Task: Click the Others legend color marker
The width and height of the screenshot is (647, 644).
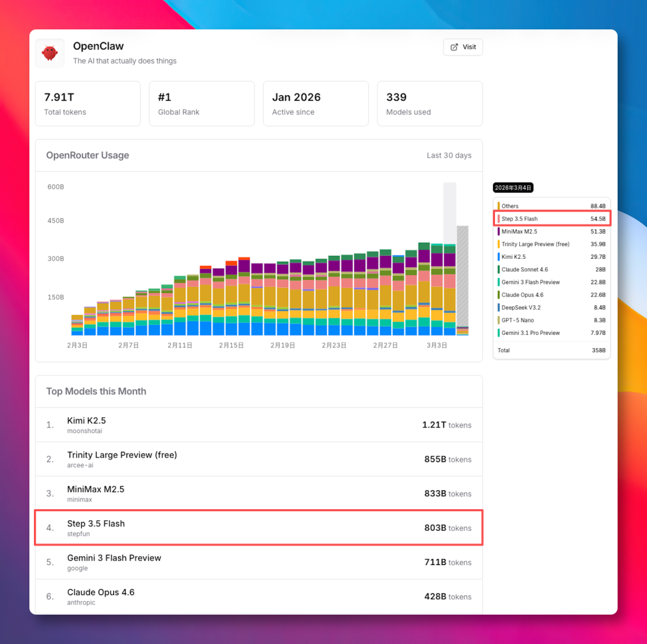Action: [x=498, y=206]
